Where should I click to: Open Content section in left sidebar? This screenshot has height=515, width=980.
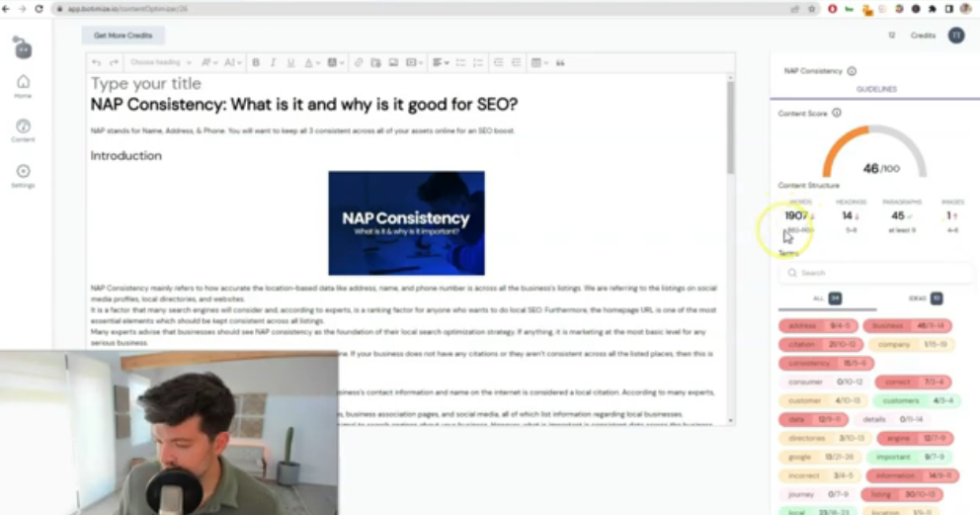point(23,130)
